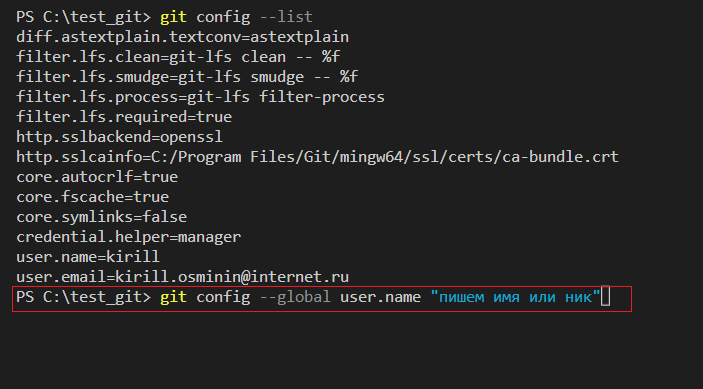Viewport: 703px width, 389px height.
Task: Click the user.name=kirill output line
Action: (x=88, y=257)
